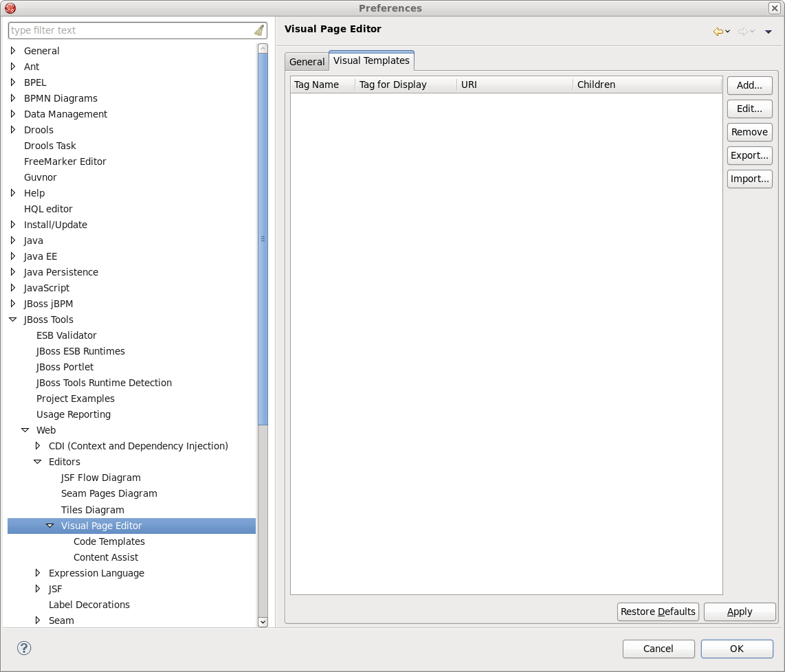This screenshot has width=785, height=672.
Task: Select the Visual Templates tab
Action: point(372,60)
